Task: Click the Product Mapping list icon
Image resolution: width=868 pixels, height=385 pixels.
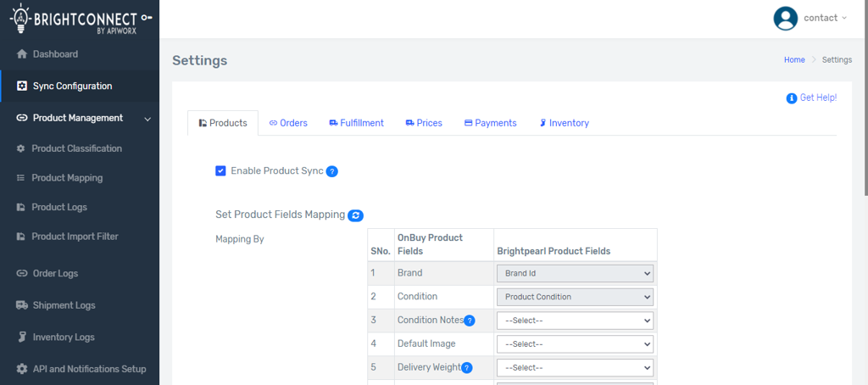Action: (x=21, y=178)
